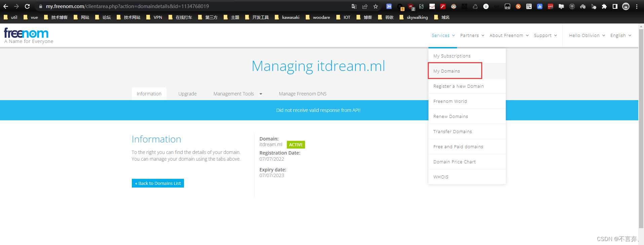This screenshot has height=245, width=644.
Task: Open the util bookmarks folder
Action: click(10, 17)
